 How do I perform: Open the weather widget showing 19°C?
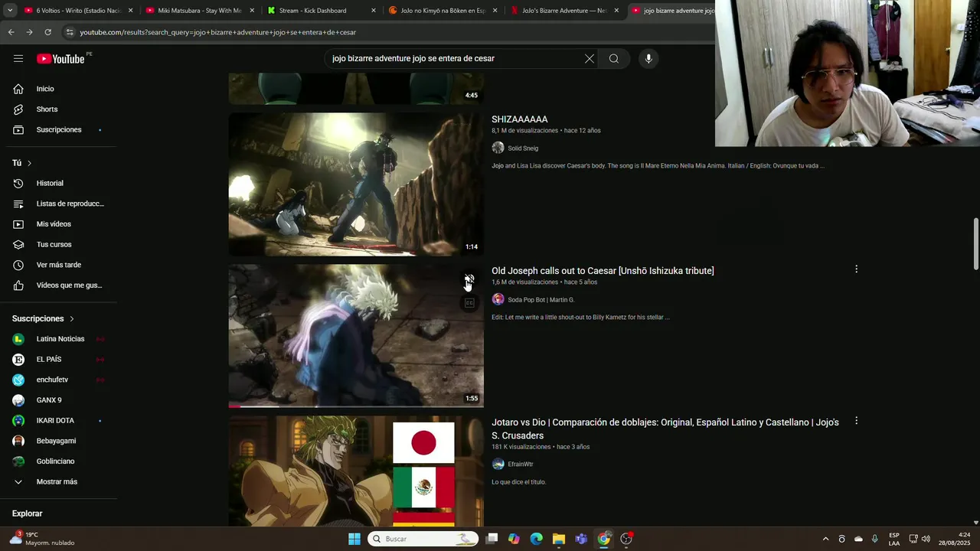tap(42, 539)
